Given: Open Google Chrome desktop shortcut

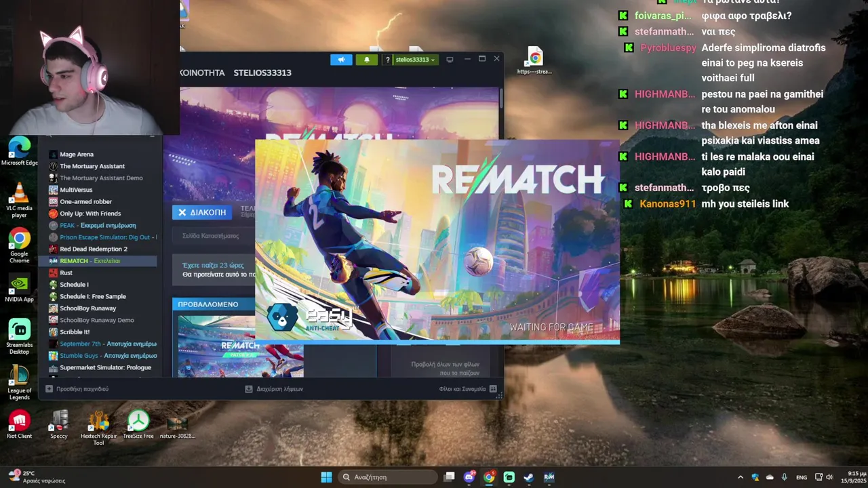Looking at the screenshot, I should pyautogui.click(x=19, y=245).
